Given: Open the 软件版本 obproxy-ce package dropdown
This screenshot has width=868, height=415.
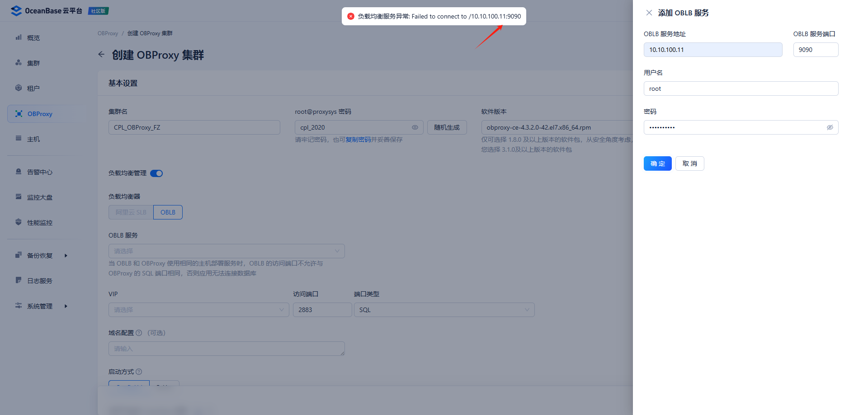Looking at the screenshot, I should pos(557,127).
